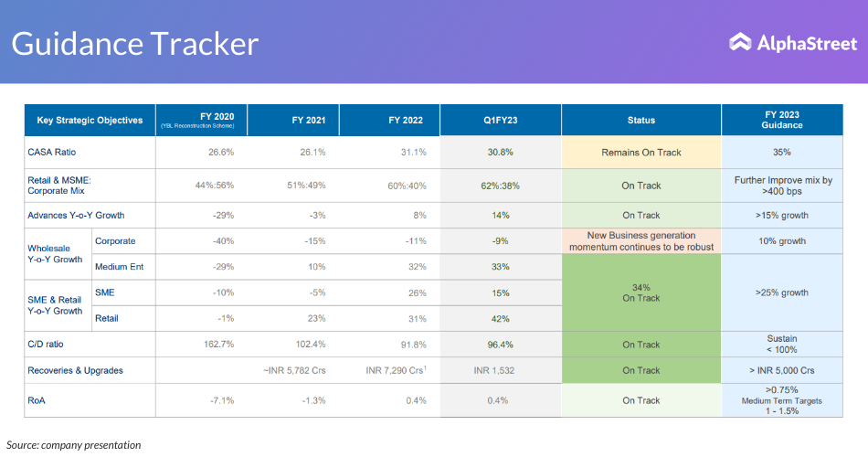Click the 34% On Track status cell
Image resolution: width=868 pixels, height=457 pixels.
pyautogui.click(x=641, y=292)
